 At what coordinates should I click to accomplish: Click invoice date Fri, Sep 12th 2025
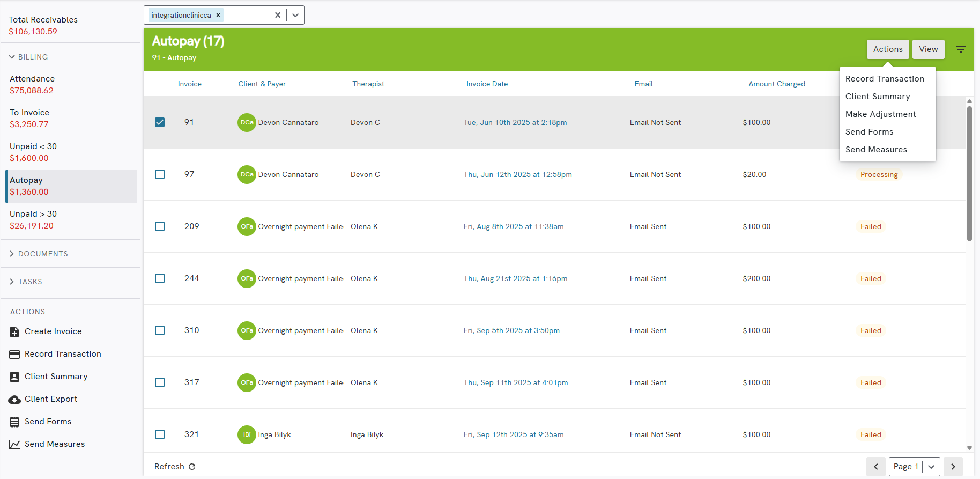click(514, 435)
